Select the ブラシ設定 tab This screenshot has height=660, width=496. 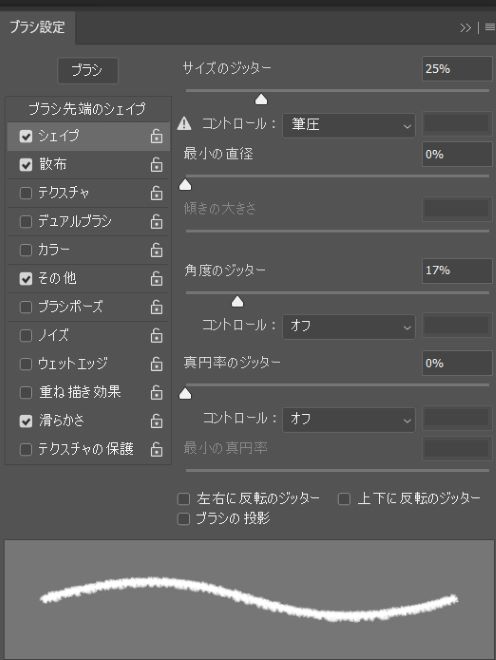pos(37,28)
